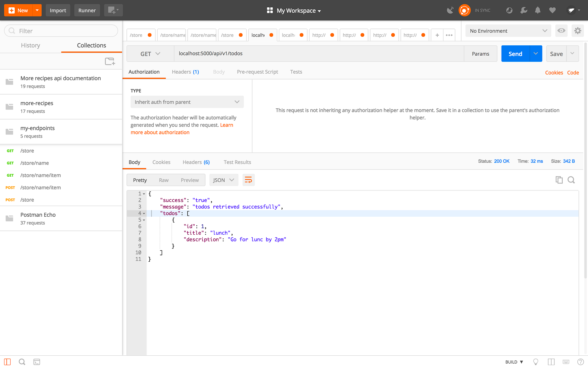Switch to the History tab
This screenshot has width=588, height=368.
pos(31,45)
